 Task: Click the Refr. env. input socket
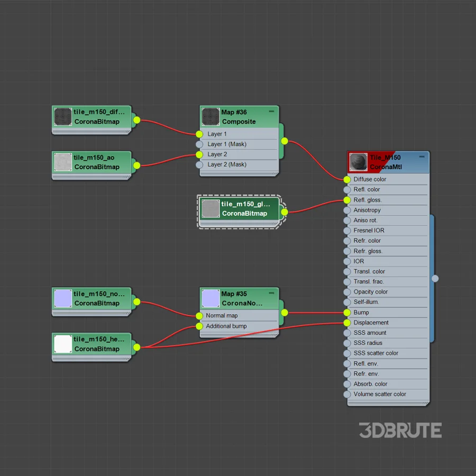point(347,374)
